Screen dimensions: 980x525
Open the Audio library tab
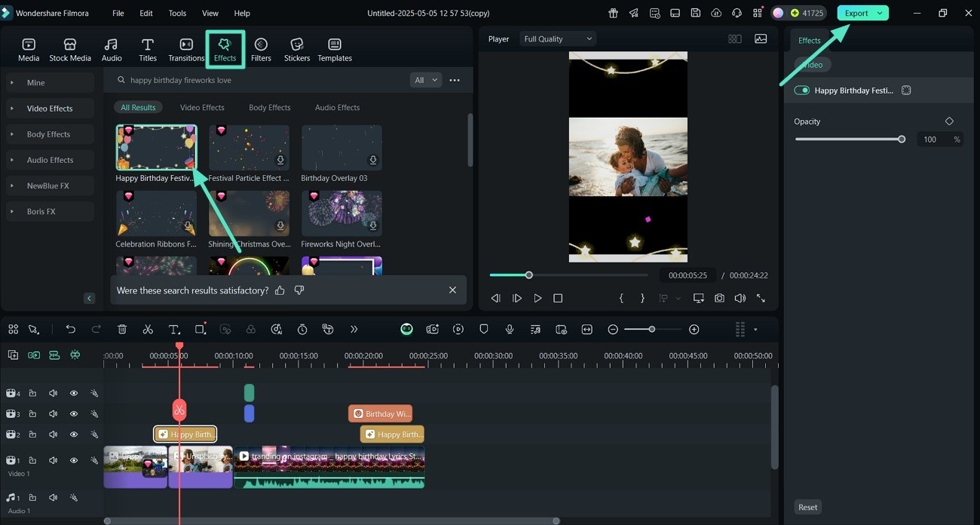tap(112, 50)
